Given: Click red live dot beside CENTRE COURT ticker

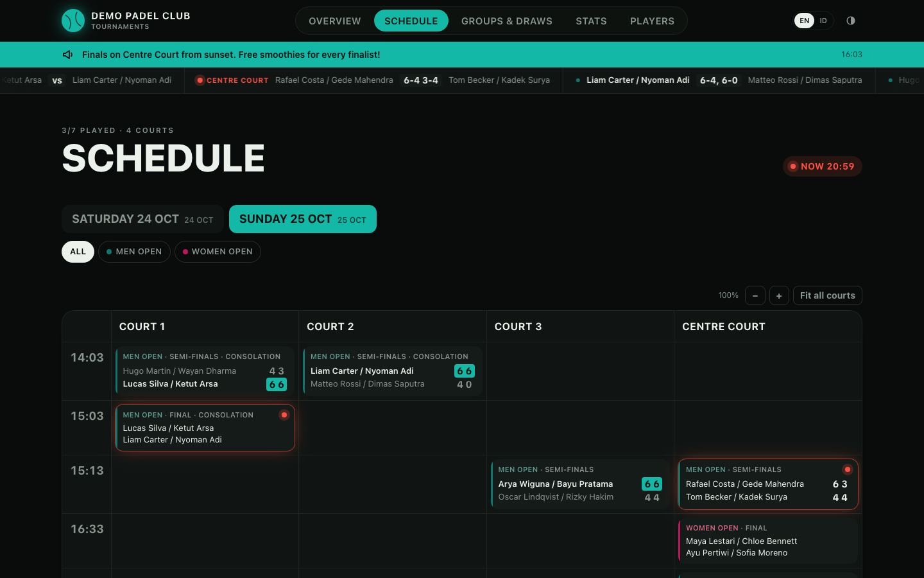Looking at the screenshot, I should click(x=200, y=80).
